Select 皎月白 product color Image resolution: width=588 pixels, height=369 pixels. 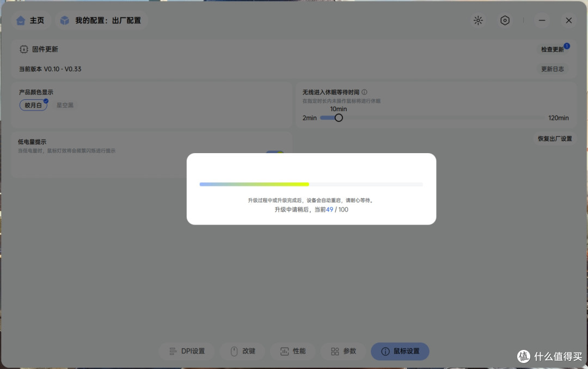point(33,105)
